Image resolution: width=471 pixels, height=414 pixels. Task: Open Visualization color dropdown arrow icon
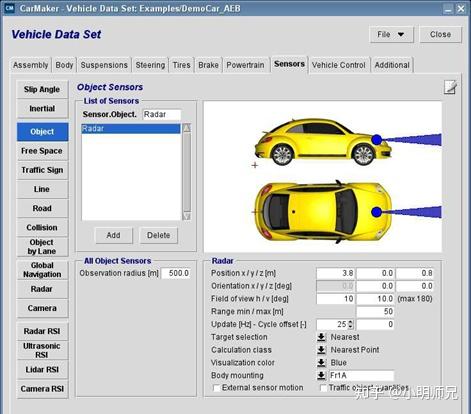coord(321,363)
